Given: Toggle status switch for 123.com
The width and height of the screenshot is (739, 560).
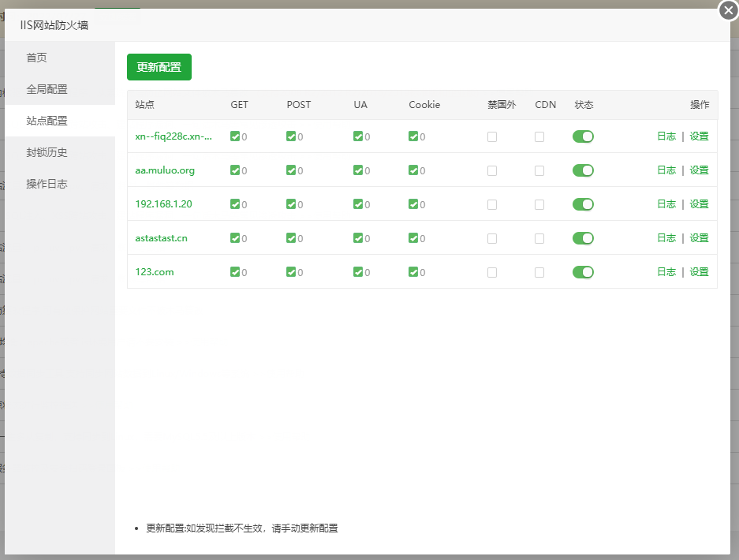Looking at the screenshot, I should [583, 272].
